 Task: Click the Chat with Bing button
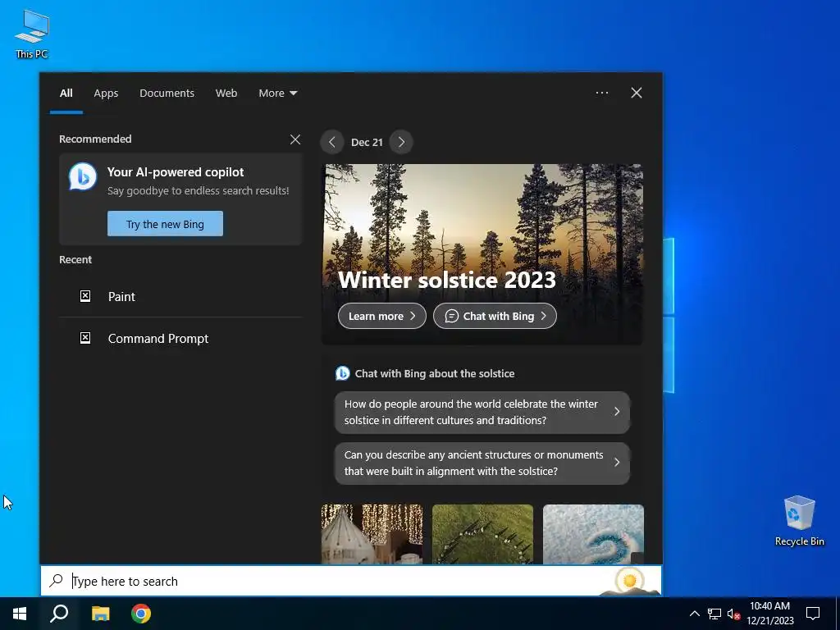tap(495, 316)
